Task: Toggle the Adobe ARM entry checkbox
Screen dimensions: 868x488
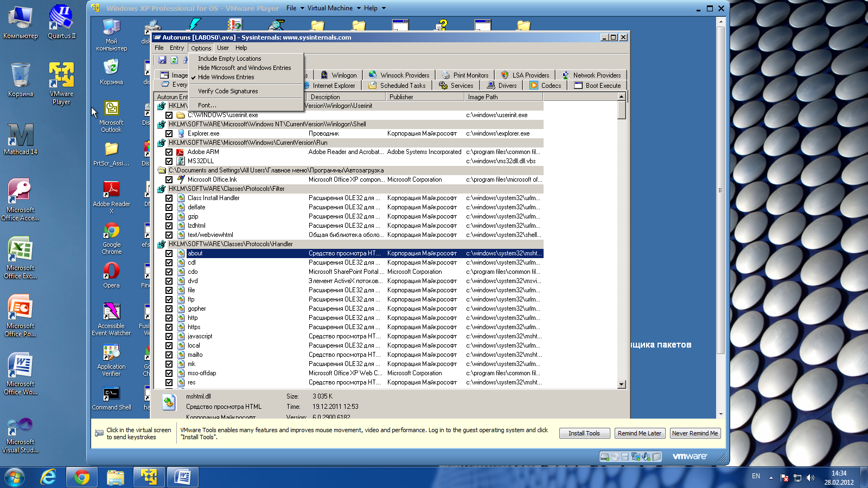Action: pyautogui.click(x=169, y=152)
